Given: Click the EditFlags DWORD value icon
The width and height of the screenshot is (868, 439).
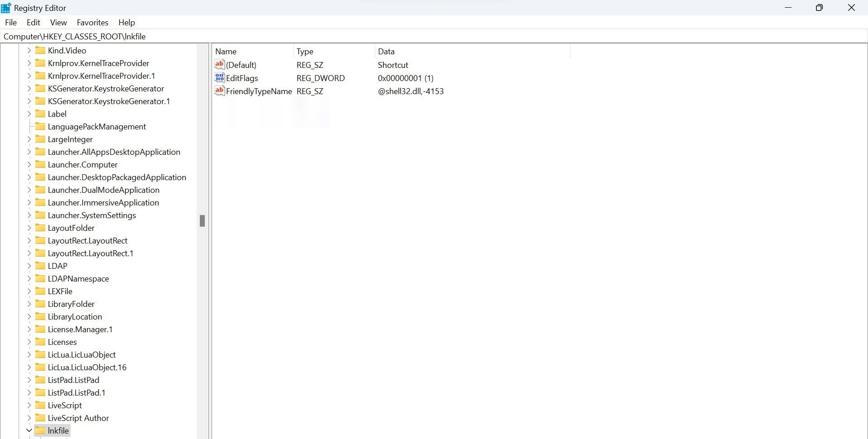Looking at the screenshot, I should tap(220, 77).
